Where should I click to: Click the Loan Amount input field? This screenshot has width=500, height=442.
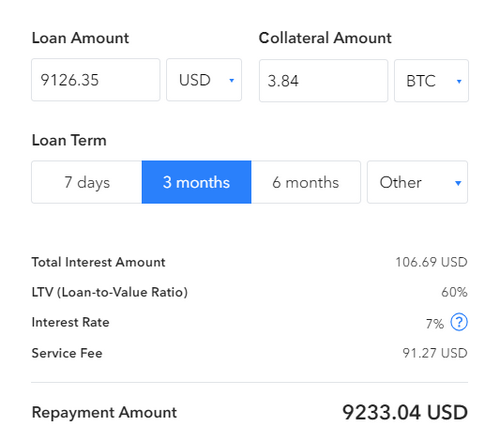(x=96, y=80)
